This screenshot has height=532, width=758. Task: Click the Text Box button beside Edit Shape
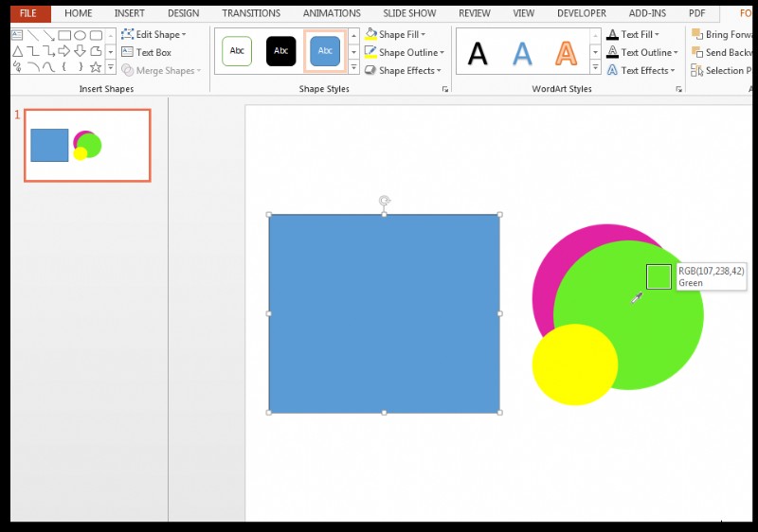(x=147, y=52)
